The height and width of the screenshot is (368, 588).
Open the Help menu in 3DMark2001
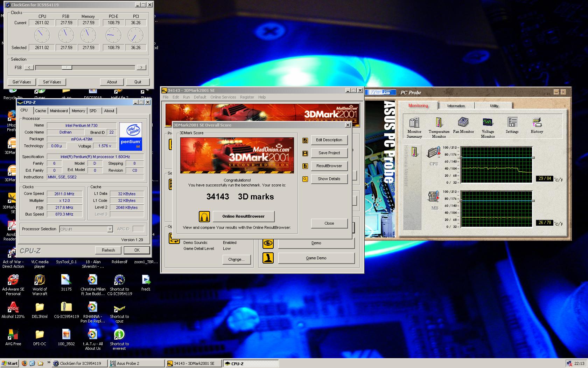tap(262, 97)
